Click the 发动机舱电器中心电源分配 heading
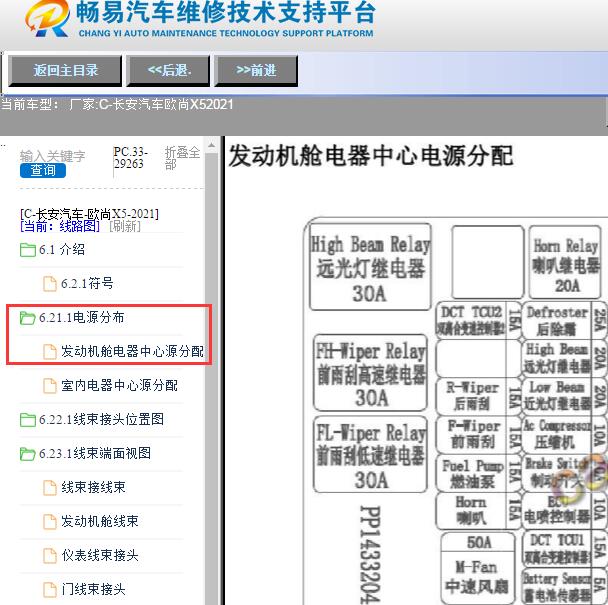The width and height of the screenshot is (608, 605). [x=371, y=156]
